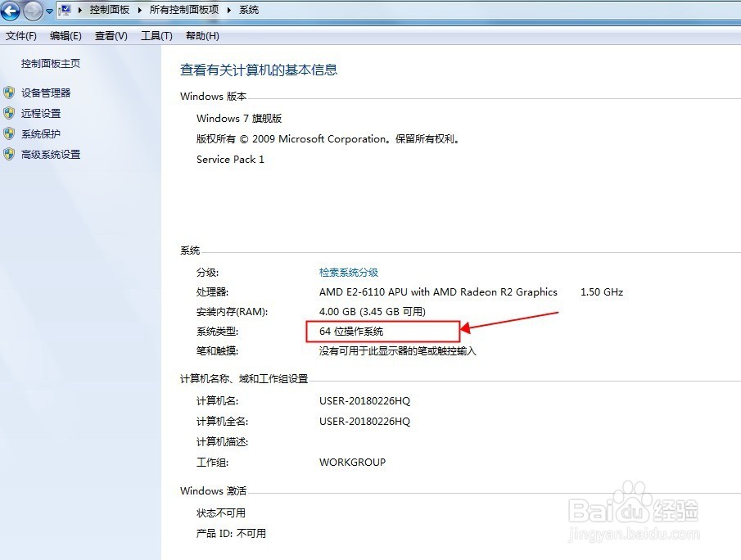Click the 1.50 GHz processor speed value
Screen dimensions: 741x560
pyautogui.click(x=602, y=292)
